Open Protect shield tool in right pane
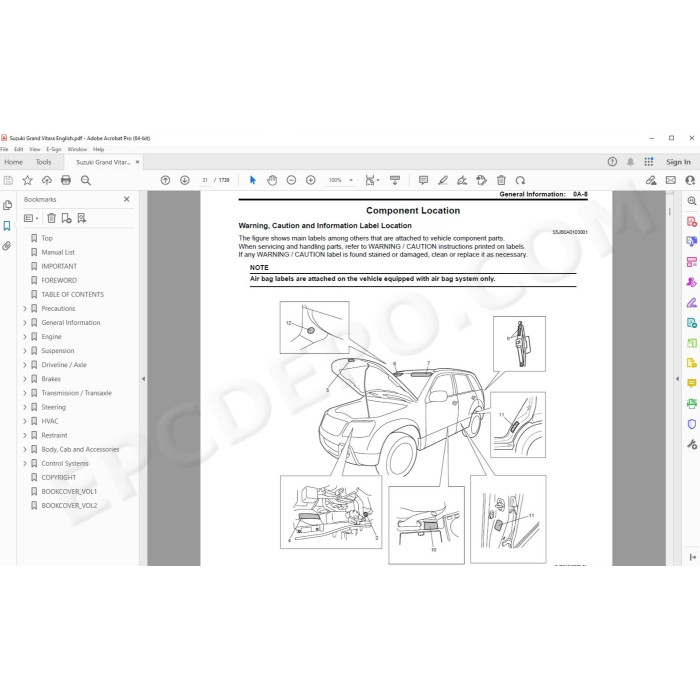This screenshot has width=700, height=700. [692, 424]
